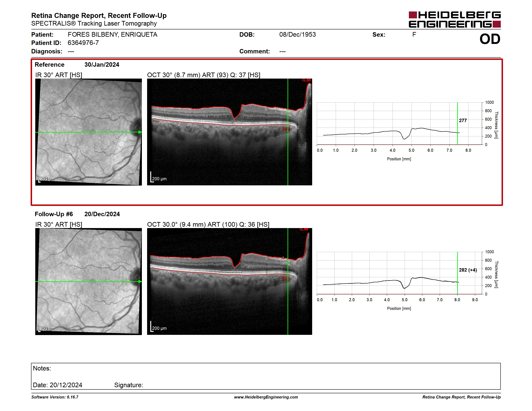
Task: Click the Comment field value
Action: point(282,51)
